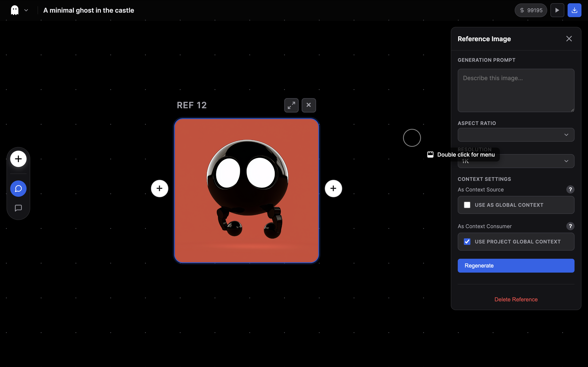Viewport: 588px width, 367px height.
Task: Click the 99195 credits button
Action: point(531,10)
